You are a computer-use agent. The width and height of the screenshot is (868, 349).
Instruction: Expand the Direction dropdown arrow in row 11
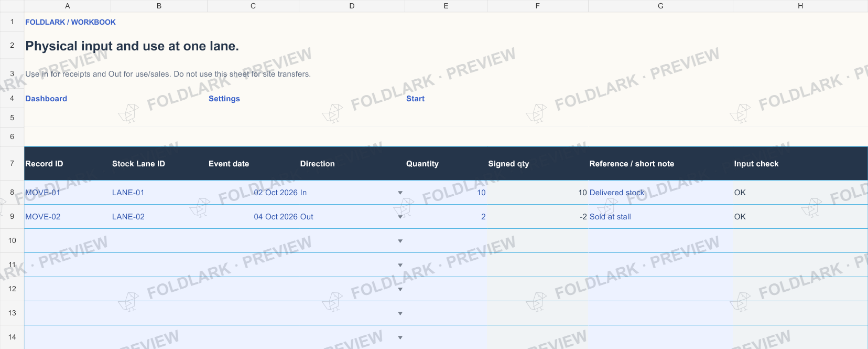pos(400,266)
